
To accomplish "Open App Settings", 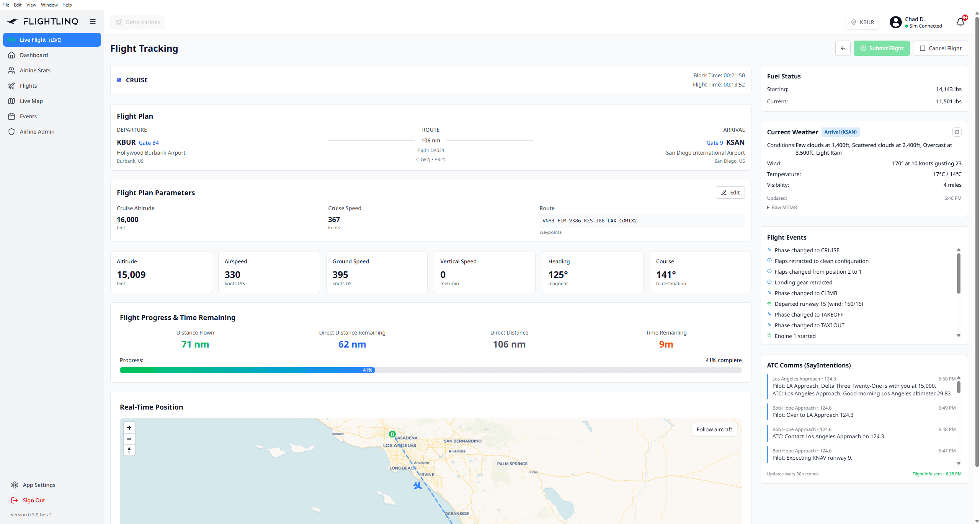I will 39,485.
